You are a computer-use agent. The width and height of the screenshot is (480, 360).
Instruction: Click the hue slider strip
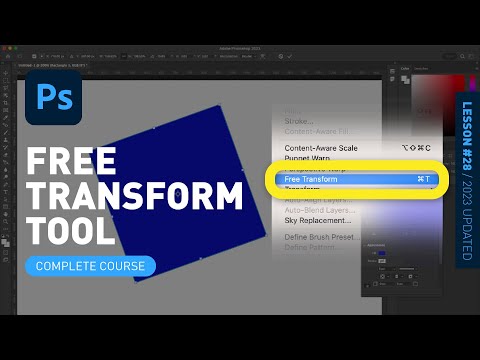point(473,83)
